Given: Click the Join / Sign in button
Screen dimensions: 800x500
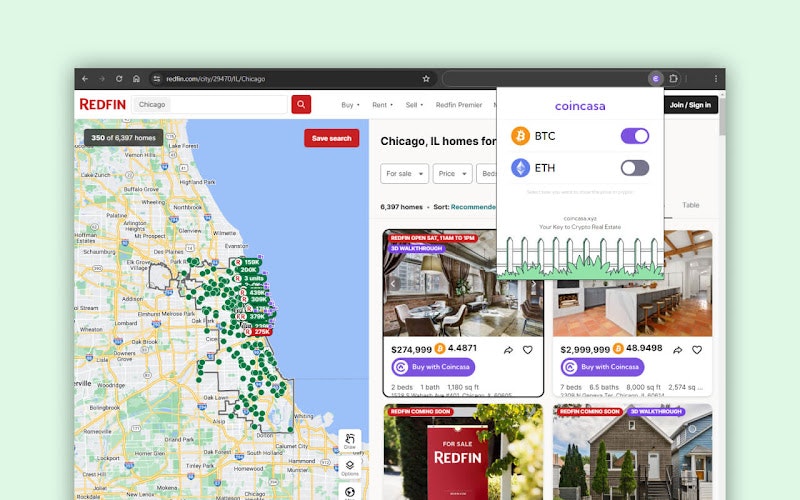Looking at the screenshot, I should (x=690, y=105).
